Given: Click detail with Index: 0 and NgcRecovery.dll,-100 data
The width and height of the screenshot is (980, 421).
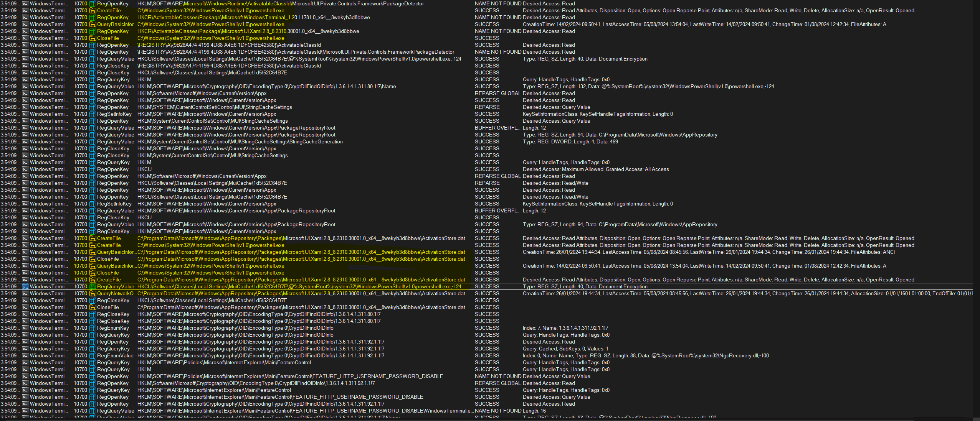Looking at the screenshot, I should [646, 355].
